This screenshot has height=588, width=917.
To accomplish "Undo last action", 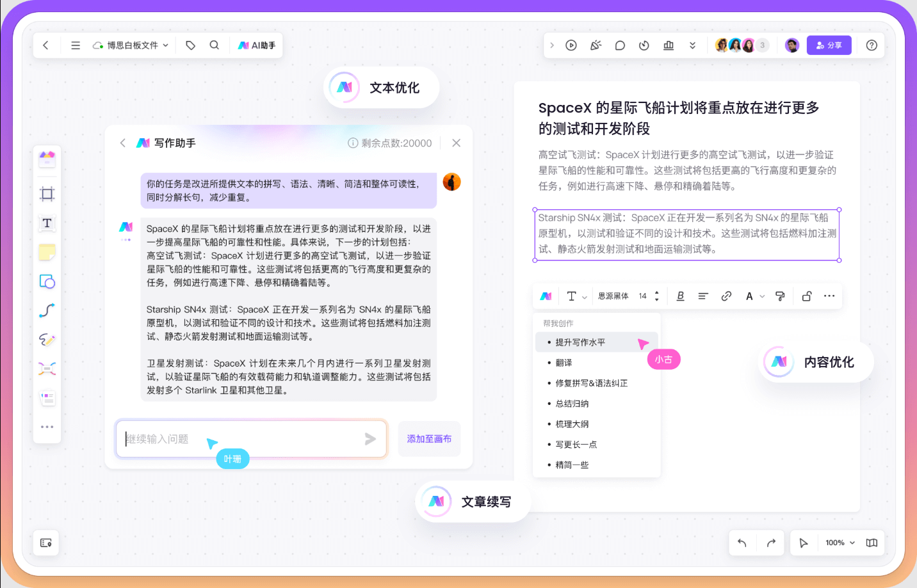I will [742, 543].
